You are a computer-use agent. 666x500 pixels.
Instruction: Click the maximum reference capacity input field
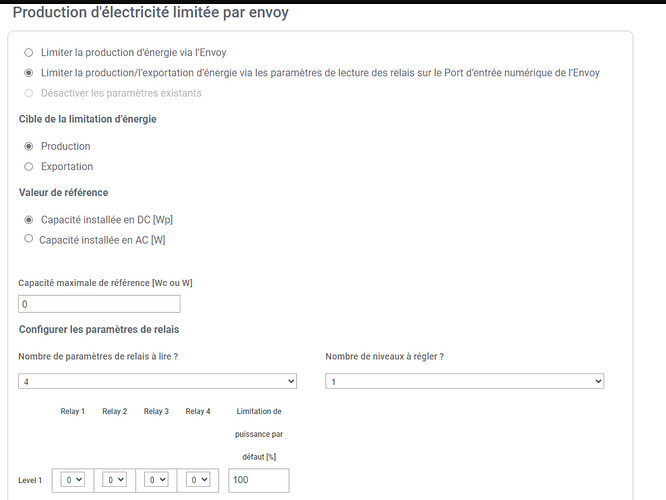click(x=99, y=304)
